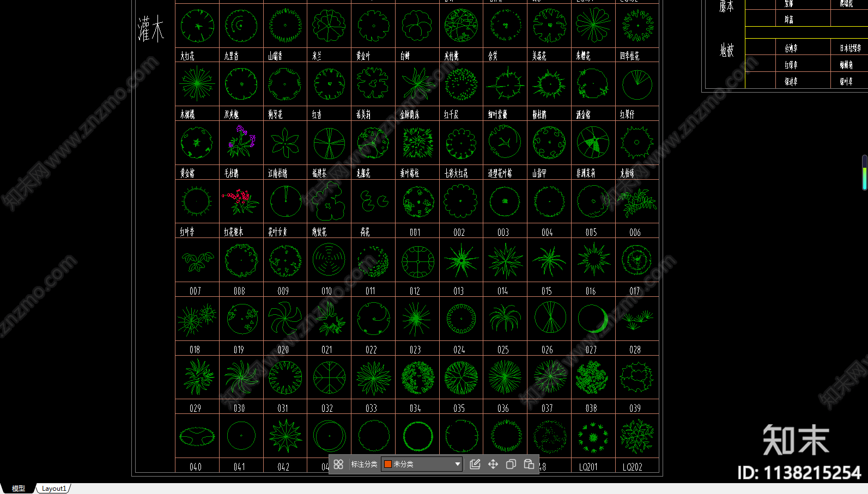Screen dimensions: 868x494
Task: Click the vertical scrollbar thumb on right edge
Action: [x=865, y=172]
